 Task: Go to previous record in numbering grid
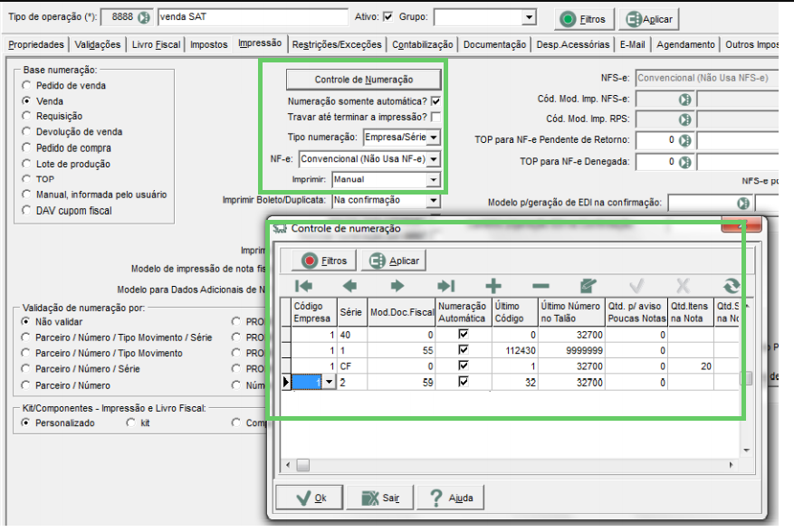click(349, 286)
